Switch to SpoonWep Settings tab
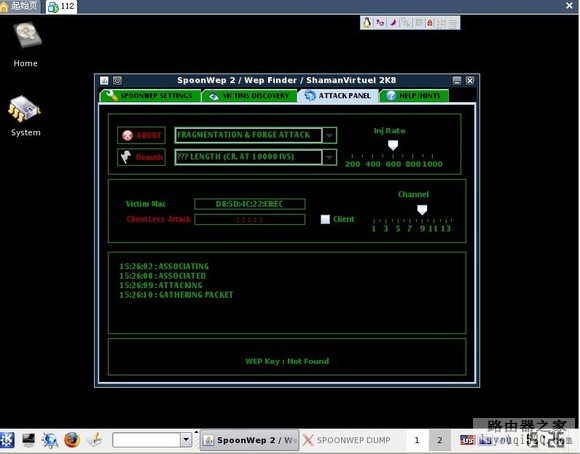This screenshot has height=454, width=580. coord(150,95)
